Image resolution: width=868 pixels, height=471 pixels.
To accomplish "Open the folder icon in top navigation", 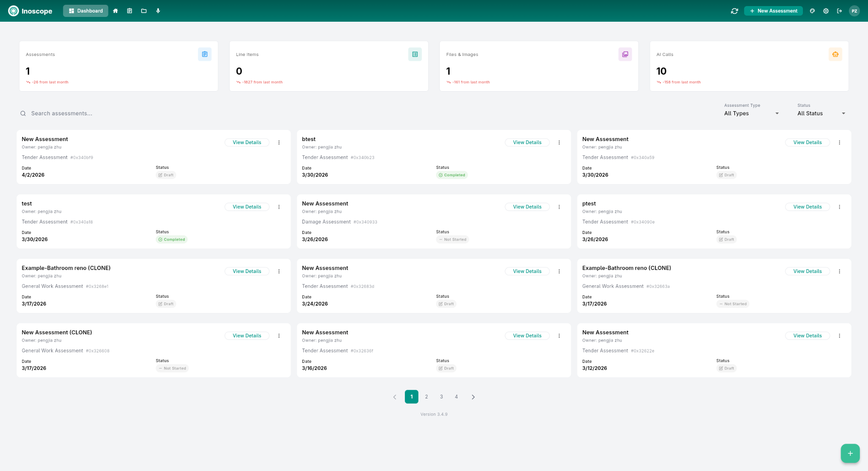I will coord(144,11).
